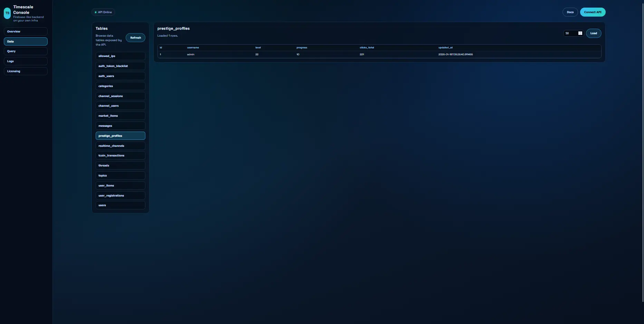Go to the Licensing page
The height and width of the screenshot is (324, 644).
click(x=26, y=71)
